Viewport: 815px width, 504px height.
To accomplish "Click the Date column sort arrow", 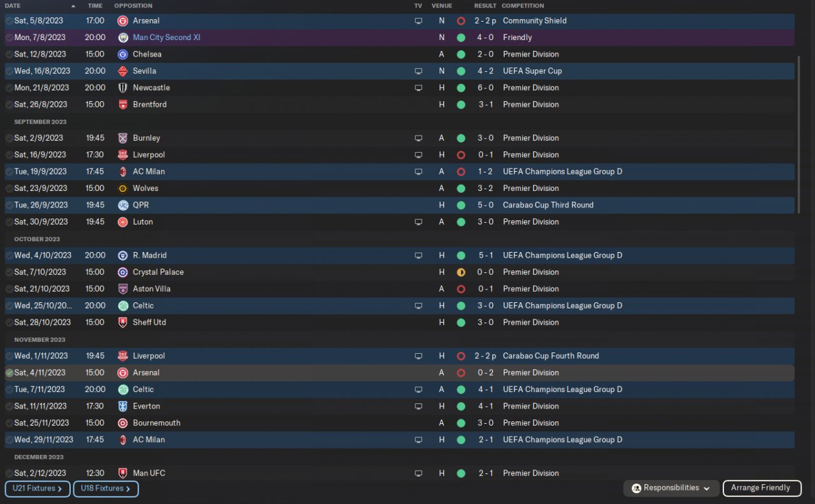I will click(73, 6).
